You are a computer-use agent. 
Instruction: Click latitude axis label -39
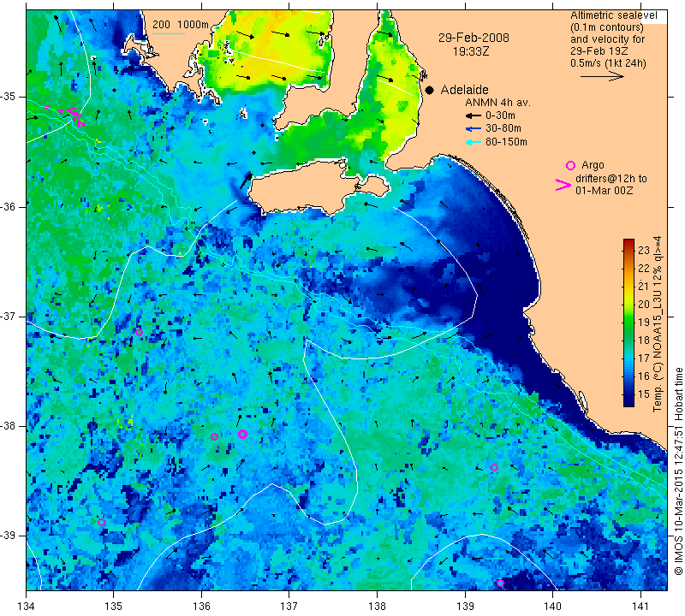pos(9,536)
